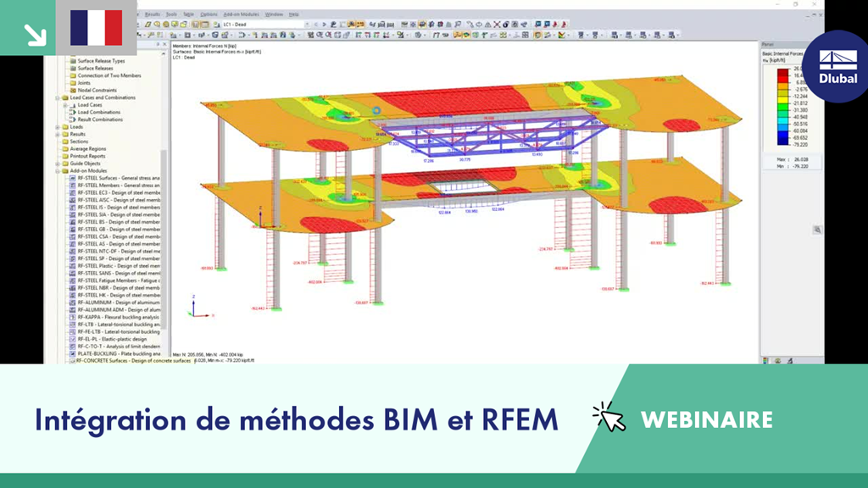Collapse the Add-on Modules folder
This screenshot has width=868, height=488.
pos(58,170)
